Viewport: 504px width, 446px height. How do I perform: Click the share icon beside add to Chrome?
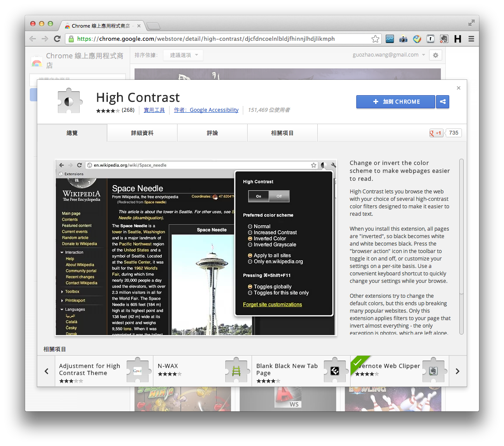point(443,102)
